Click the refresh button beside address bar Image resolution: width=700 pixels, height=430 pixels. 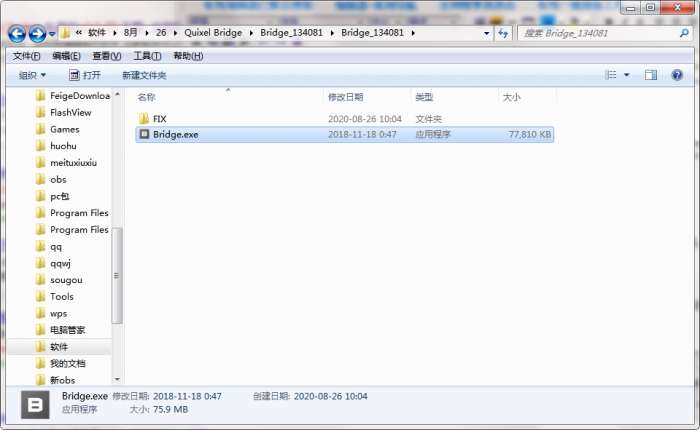503,33
